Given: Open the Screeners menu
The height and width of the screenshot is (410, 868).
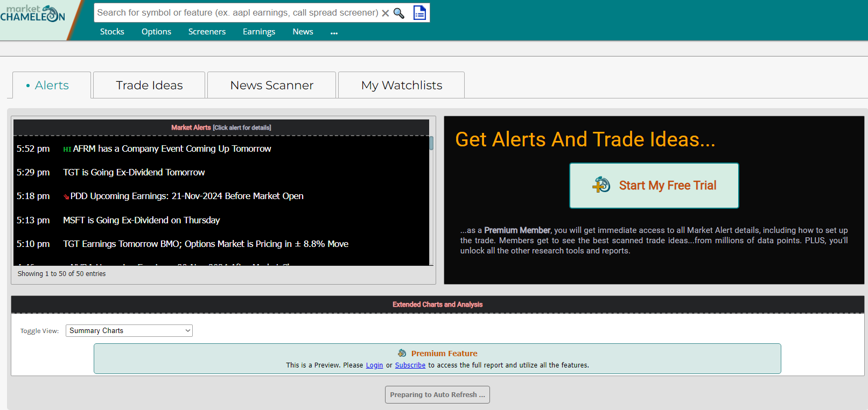Looking at the screenshot, I should click(207, 32).
